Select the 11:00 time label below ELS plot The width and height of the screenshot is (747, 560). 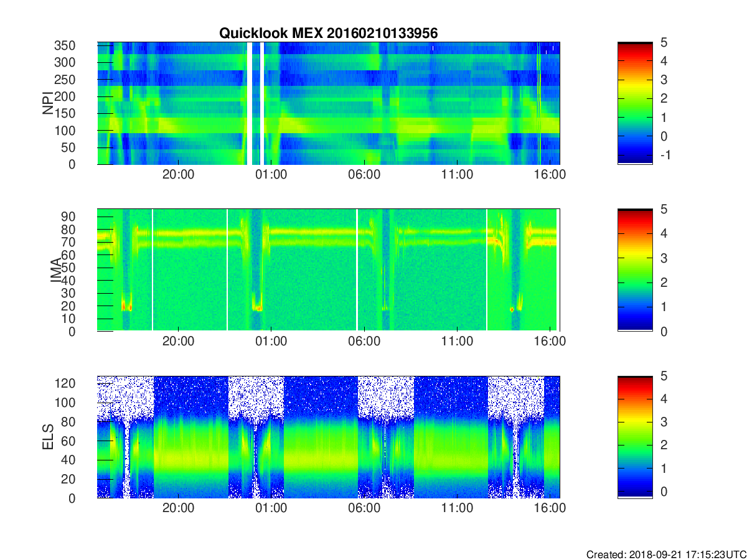pyautogui.click(x=457, y=510)
